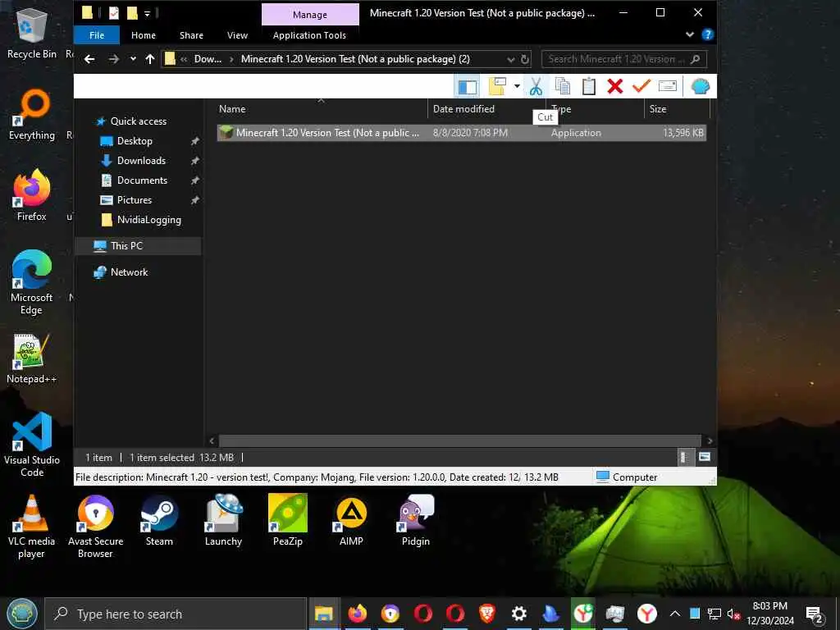The width and height of the screenshot is (840, 630).
Task: Click the email envelope toolbar icon
Action: click(x=668, y=86)
